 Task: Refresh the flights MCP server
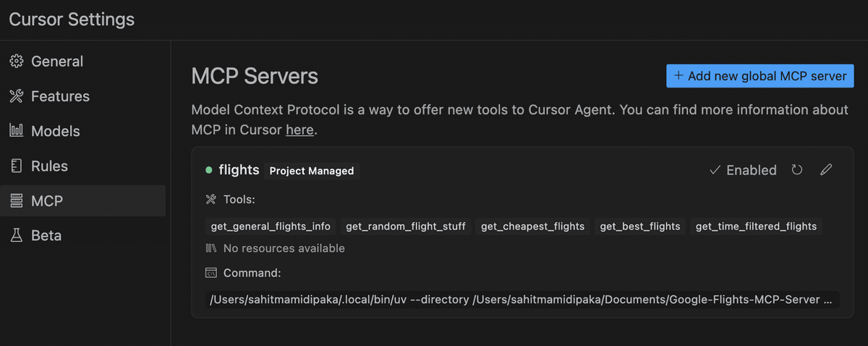click(x=797, y=170)
